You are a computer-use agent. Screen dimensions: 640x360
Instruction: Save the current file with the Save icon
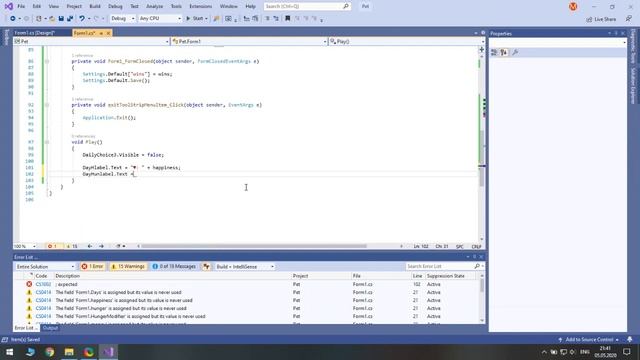pyautogui.click(x=61, y=18)
